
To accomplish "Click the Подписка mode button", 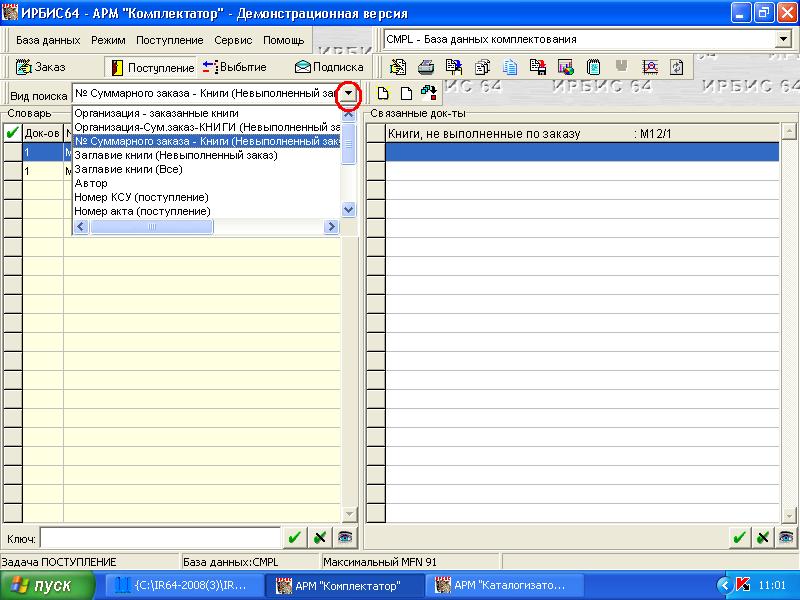I will pyautogui.click(x=328, y=67).
